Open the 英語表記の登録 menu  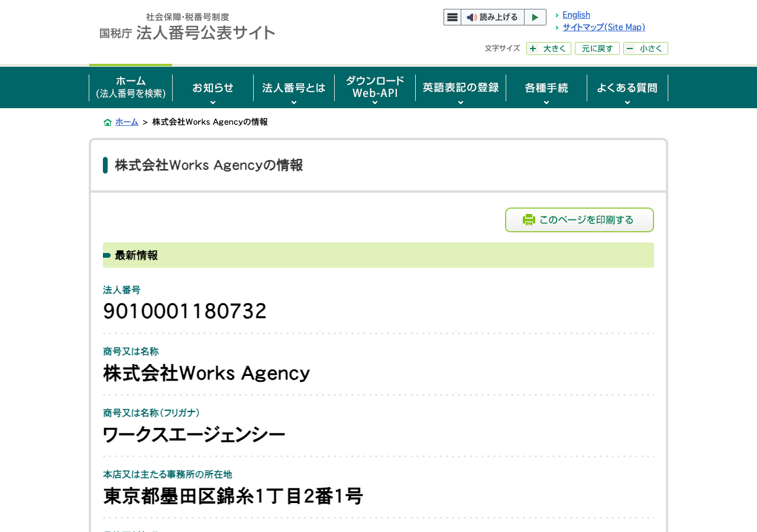(461, 87)
